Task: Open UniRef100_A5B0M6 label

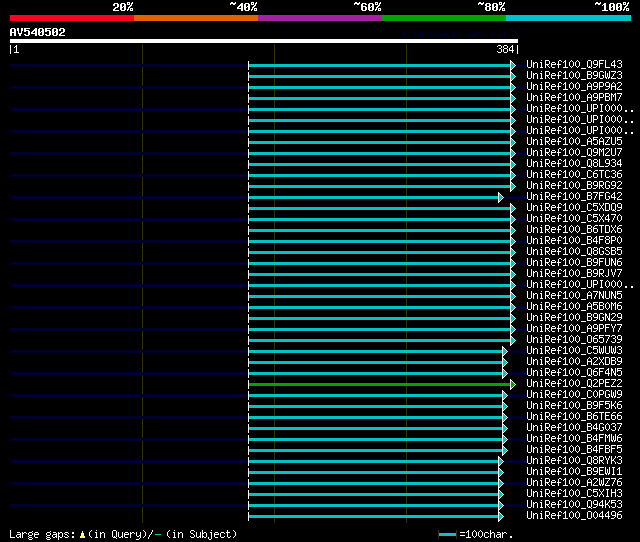Action: click(574, 307)
